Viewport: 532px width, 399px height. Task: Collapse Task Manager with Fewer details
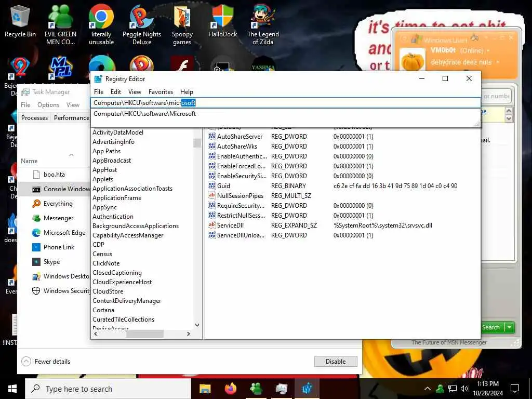pyautogui.click(x=46, y=362)
